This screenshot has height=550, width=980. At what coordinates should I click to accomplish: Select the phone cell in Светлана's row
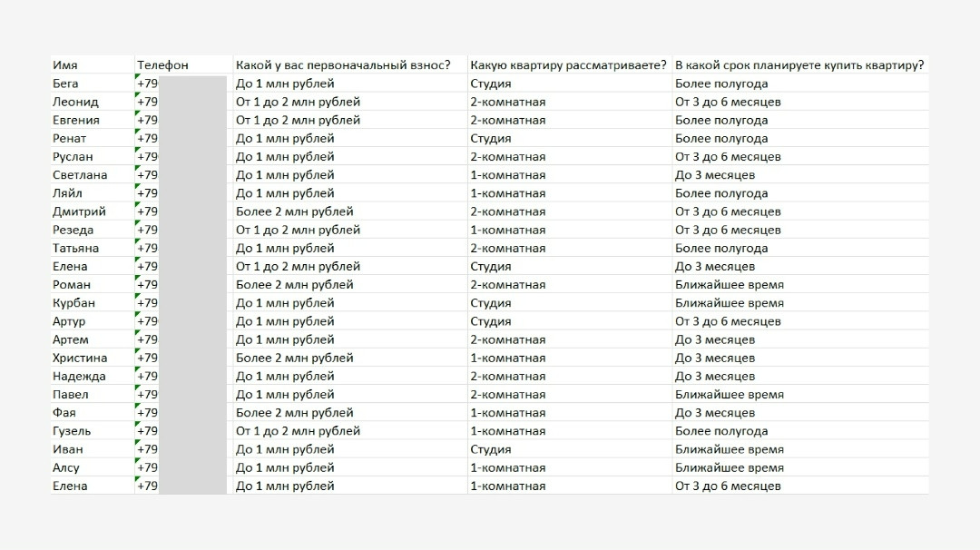(180, 175)
